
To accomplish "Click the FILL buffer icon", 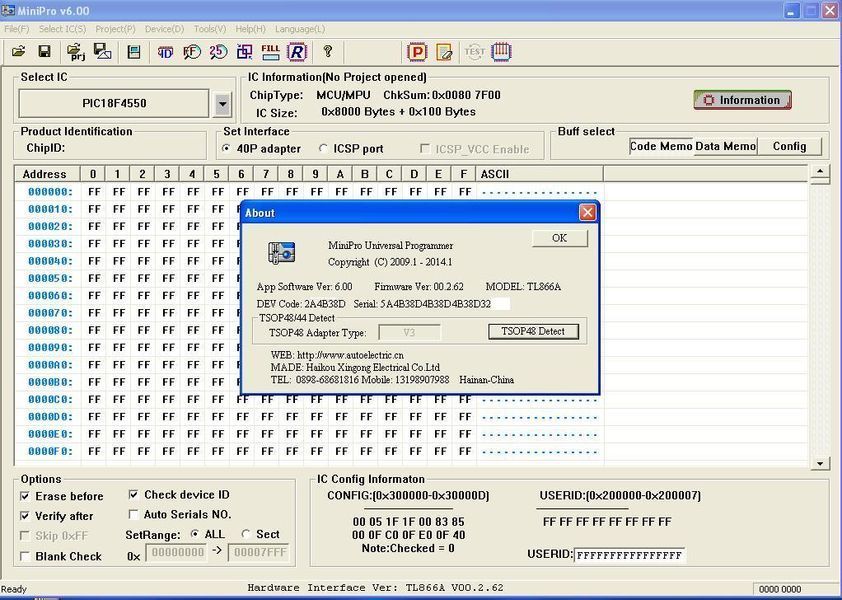I will (270, 52).
